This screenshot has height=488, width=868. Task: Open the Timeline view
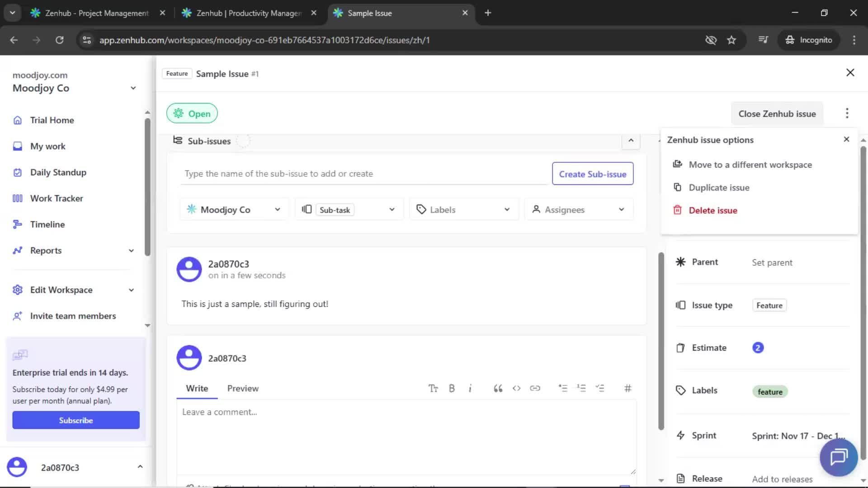point(47,224)
